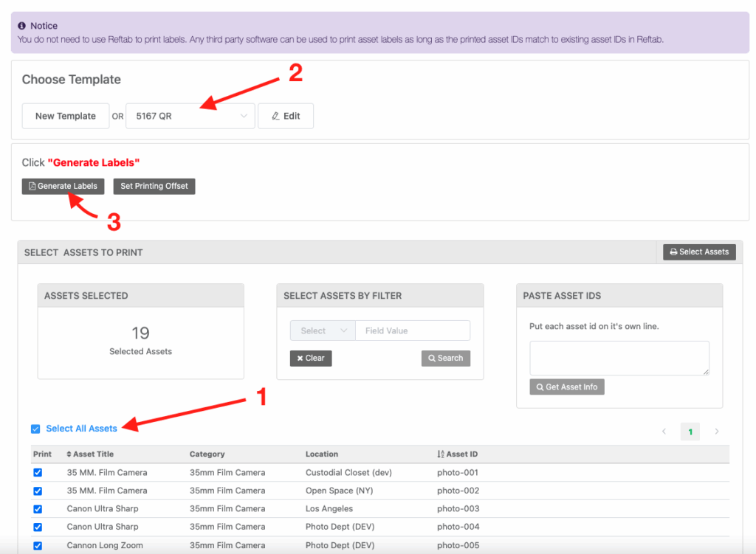Click the paste asset IDs text area
Image resolution: width=756 pixels, height=554 pixels.
(x=619, y=357)
